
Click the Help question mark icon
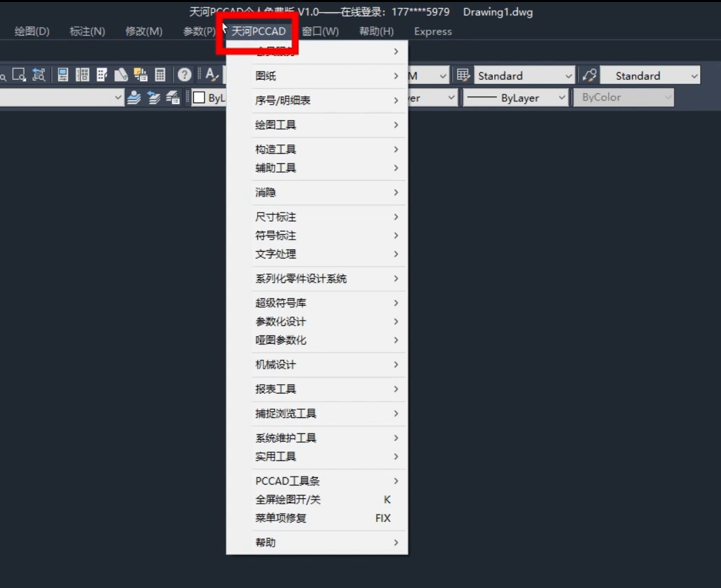pos(184,75)
